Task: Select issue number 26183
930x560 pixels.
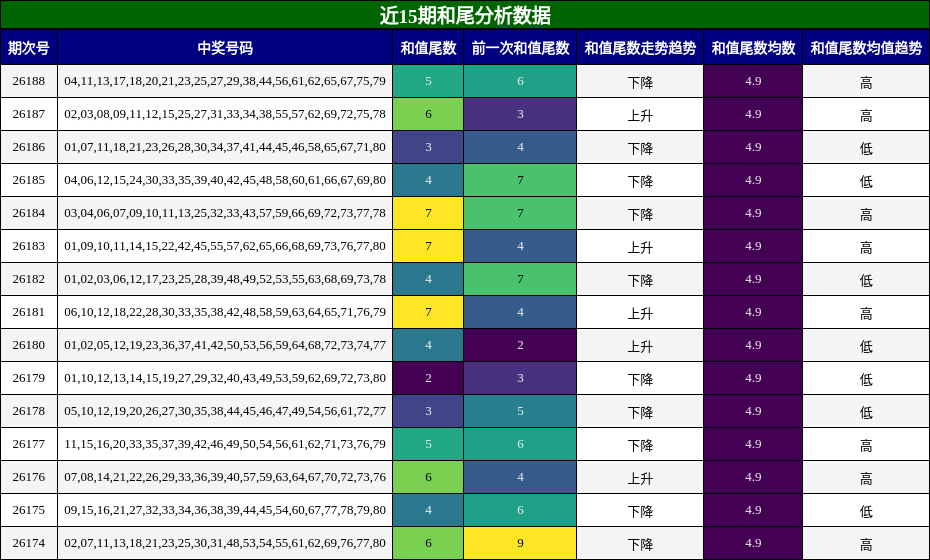Action: tap(28, 246)
